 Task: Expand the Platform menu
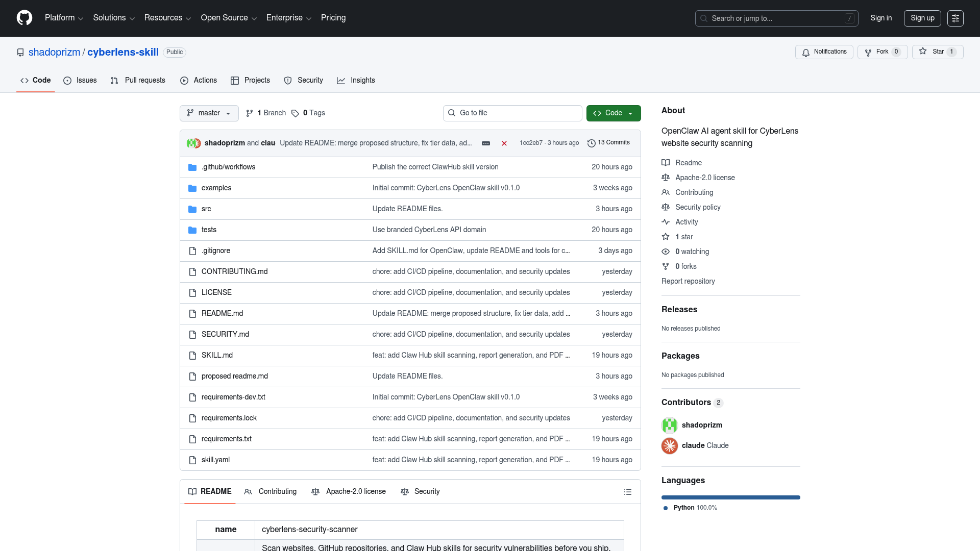tap(64, 18)
